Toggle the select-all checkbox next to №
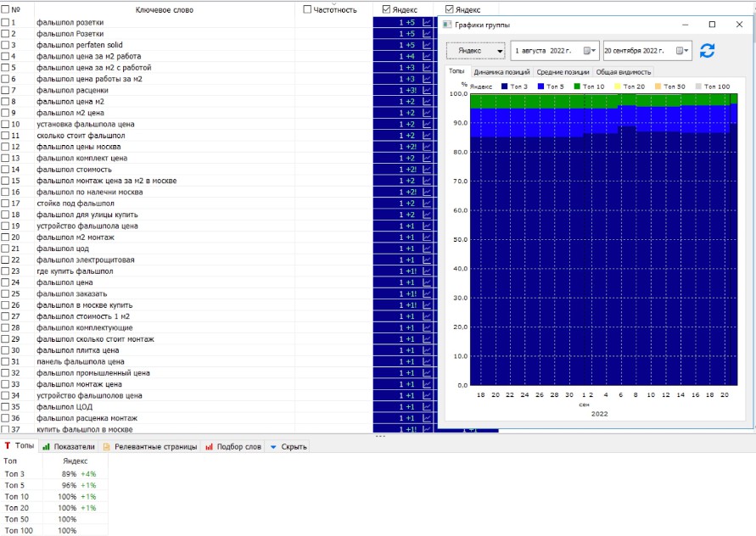This screenshot has width=756, height=536. pyautogui.click(x=5, y=9)
